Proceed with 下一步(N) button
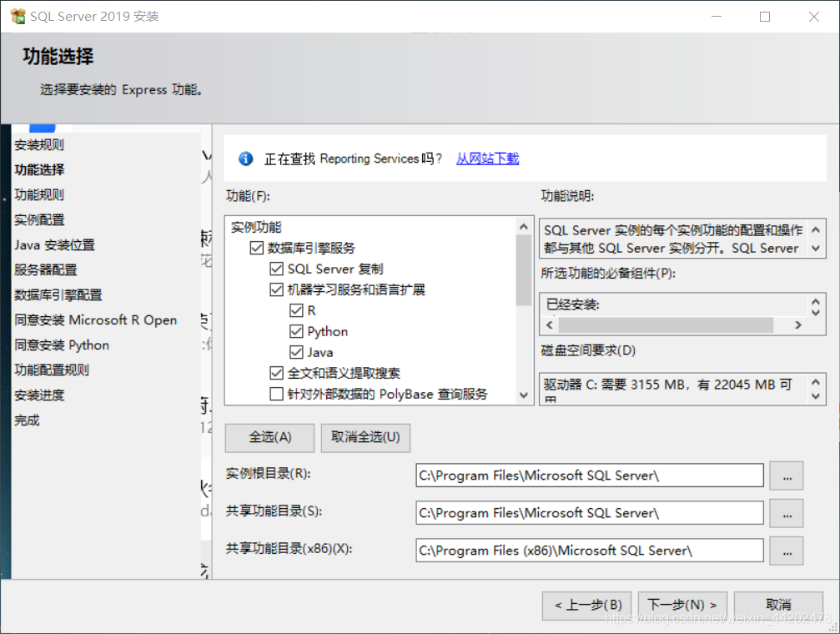This screenshot has height=634, width=840. click(x=682, y=605)
